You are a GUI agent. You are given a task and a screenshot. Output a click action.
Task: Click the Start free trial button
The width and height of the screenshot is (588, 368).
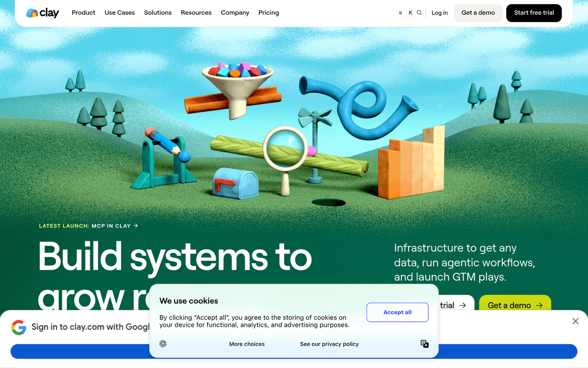534,13
